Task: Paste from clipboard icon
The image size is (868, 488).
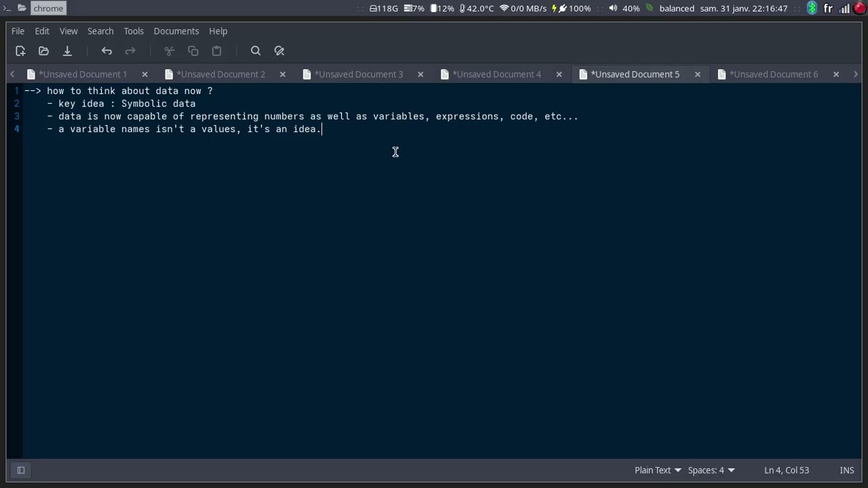Action: pyautogui.click(x=217, y=51)
